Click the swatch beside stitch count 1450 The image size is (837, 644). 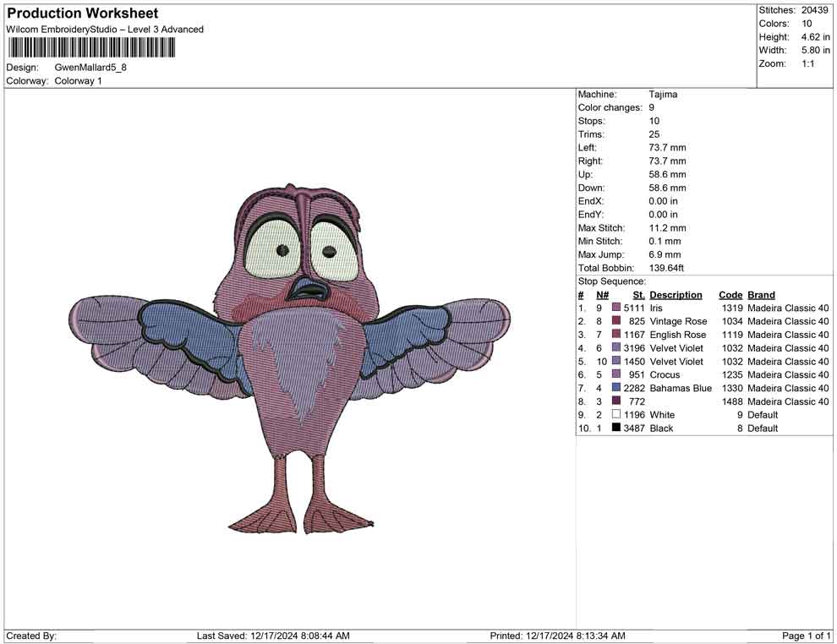pos(616,361)
